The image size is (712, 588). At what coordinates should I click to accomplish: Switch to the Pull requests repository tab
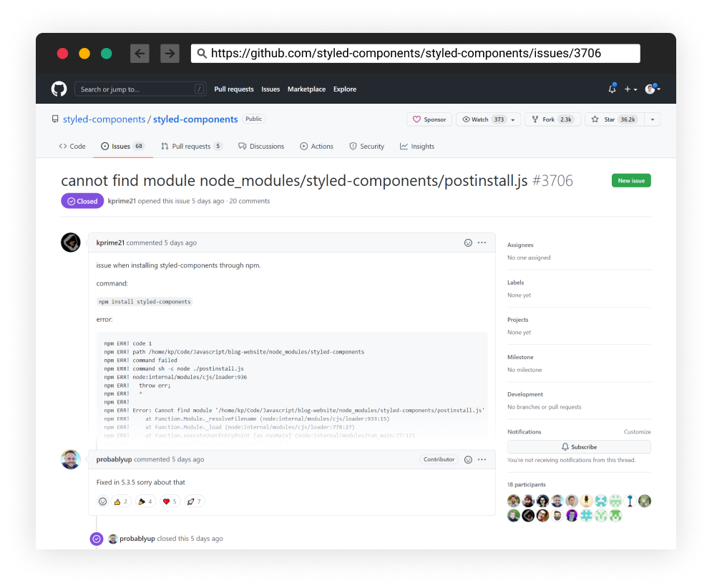(x=192, y=146)
